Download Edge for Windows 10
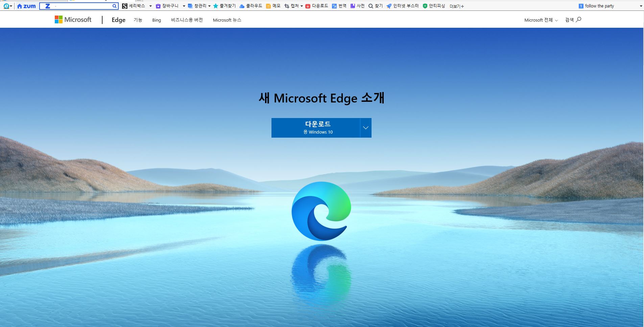644x327 pixels. [316, 128]
